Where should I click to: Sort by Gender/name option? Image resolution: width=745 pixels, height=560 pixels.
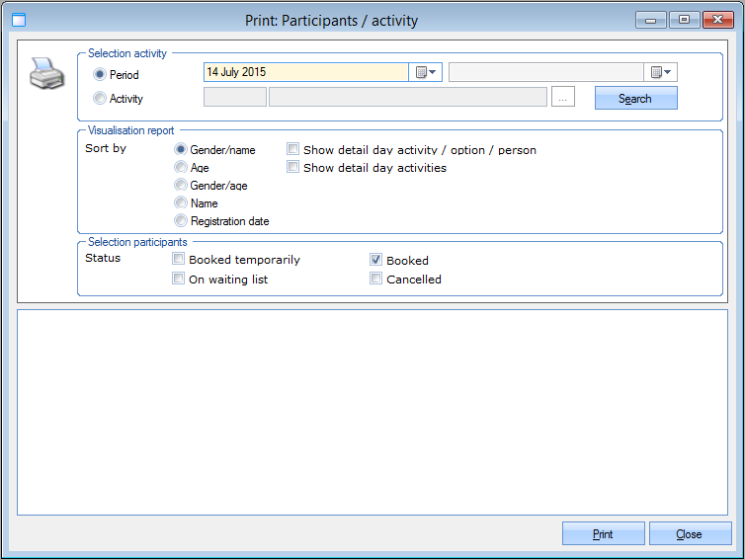[181, 150]
